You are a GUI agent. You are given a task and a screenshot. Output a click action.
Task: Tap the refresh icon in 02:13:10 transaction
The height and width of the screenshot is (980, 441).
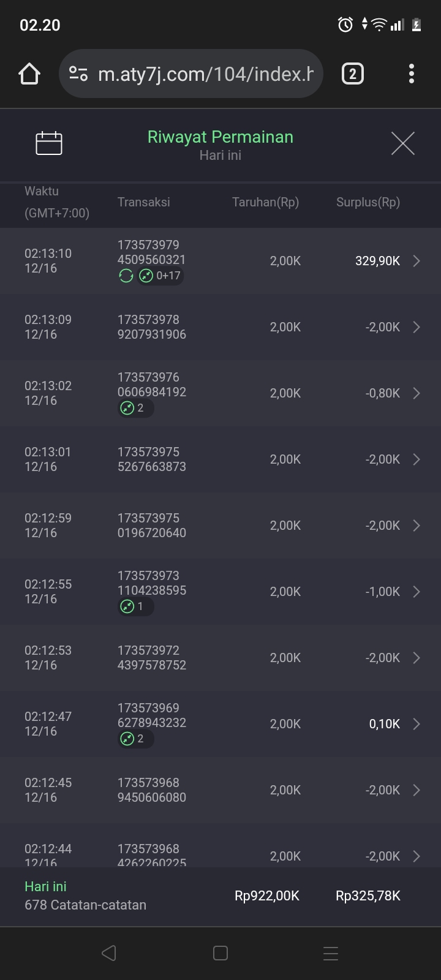click(x=126, y=276)
